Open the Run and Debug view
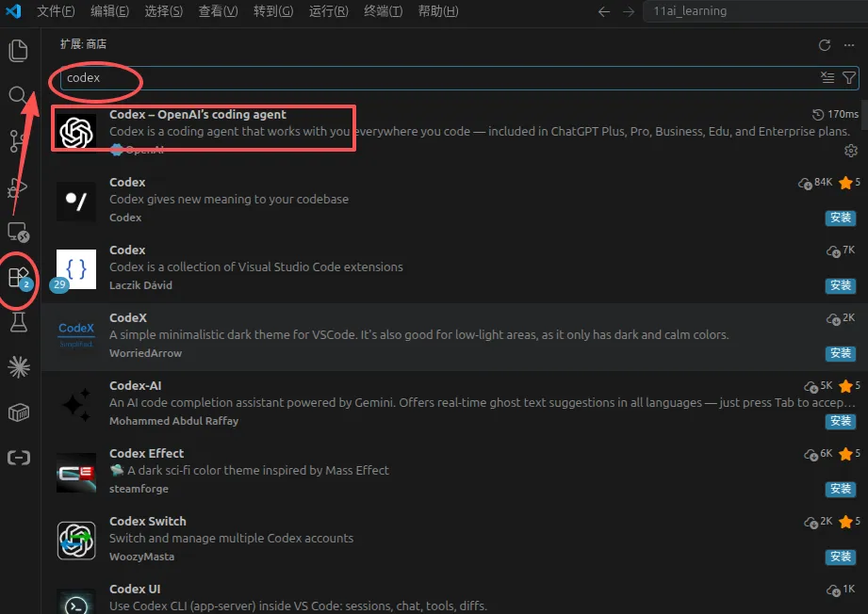 point(17,187)
